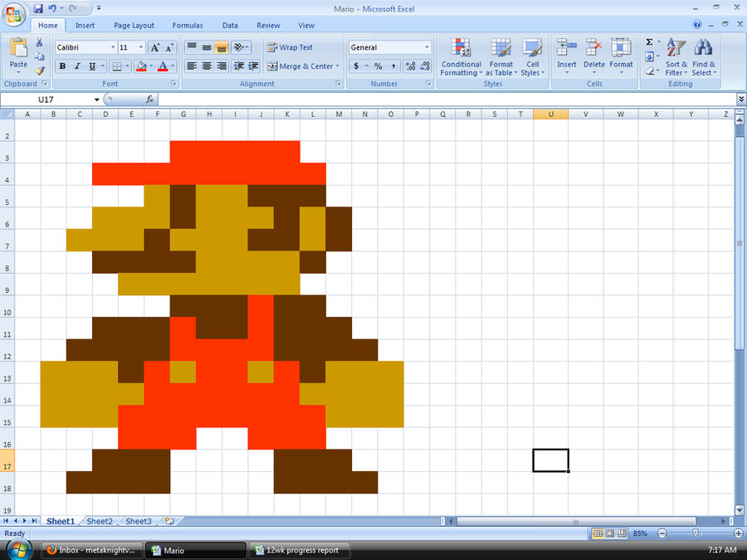The image size is (747, 560).
Task: Decrease font size with Shrink Font
Action: point(169,47)
